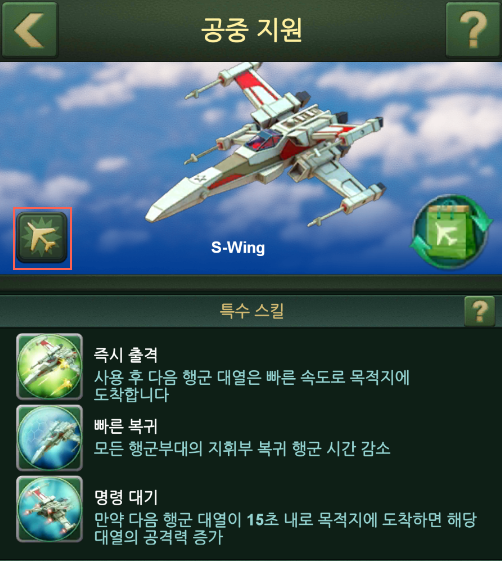Select the 즉시 출격 skill icon
The image size is (502, 561).
[x=49, y=366]
